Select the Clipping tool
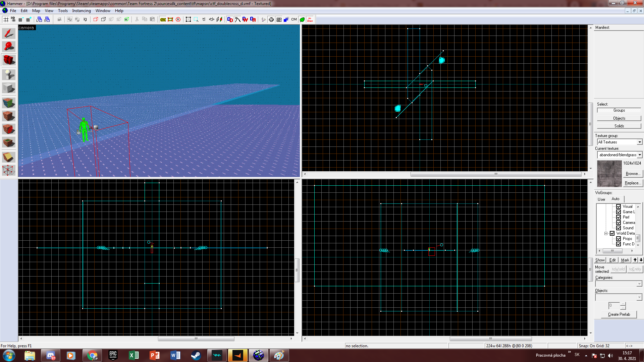Screen dimensions: 644x362 (x=9, y=157)
